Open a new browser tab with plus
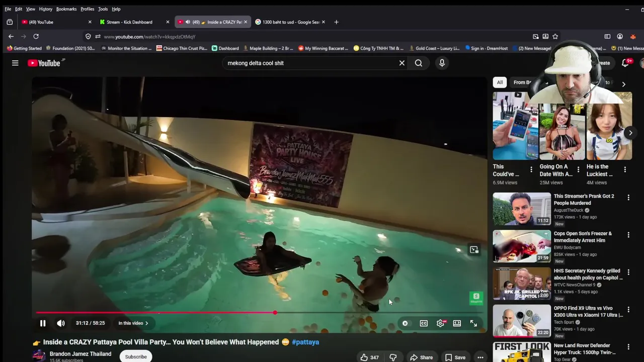644x362 pixels. [336, 22]
